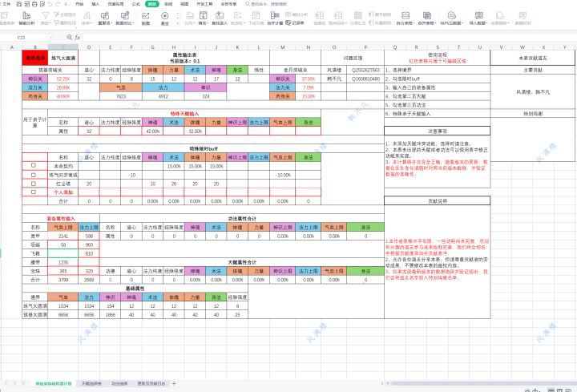Tick the checkbox for 红尘错 buff row
This screenshot has height=392, width=577.
34,184
